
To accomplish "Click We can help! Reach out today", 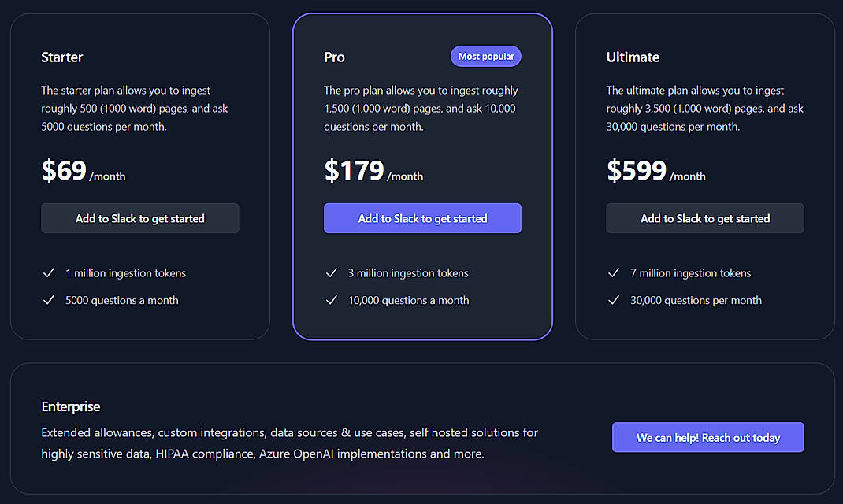I will [x=707, y=437].
